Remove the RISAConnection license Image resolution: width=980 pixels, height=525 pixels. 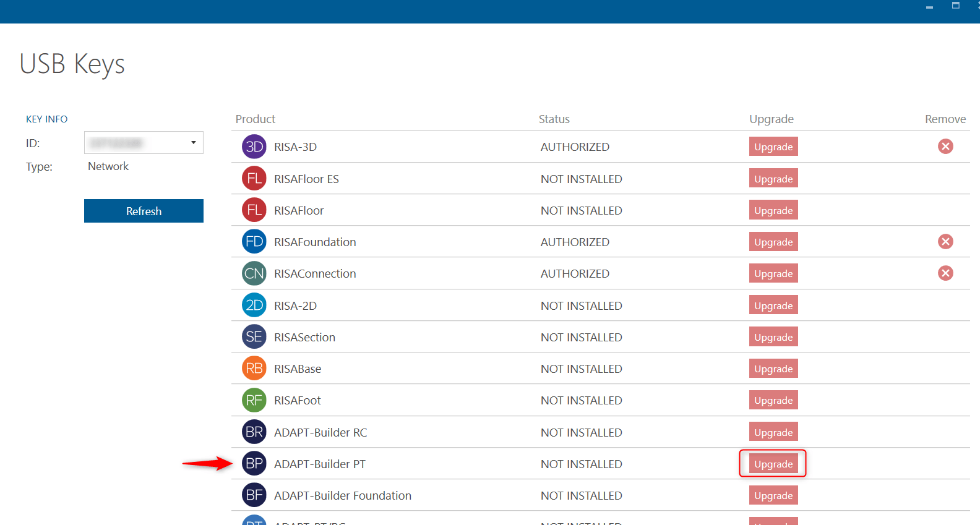[945, 273]
